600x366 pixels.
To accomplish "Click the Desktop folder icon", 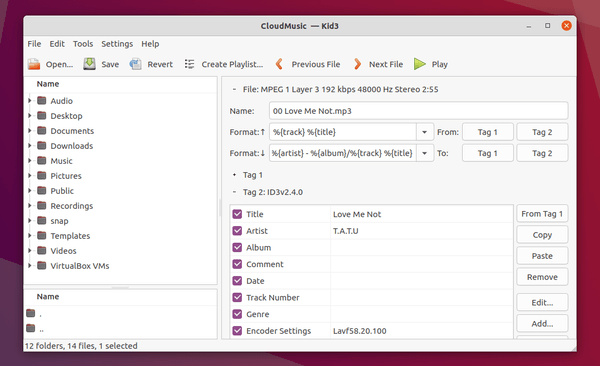I will tap(42, 116).
